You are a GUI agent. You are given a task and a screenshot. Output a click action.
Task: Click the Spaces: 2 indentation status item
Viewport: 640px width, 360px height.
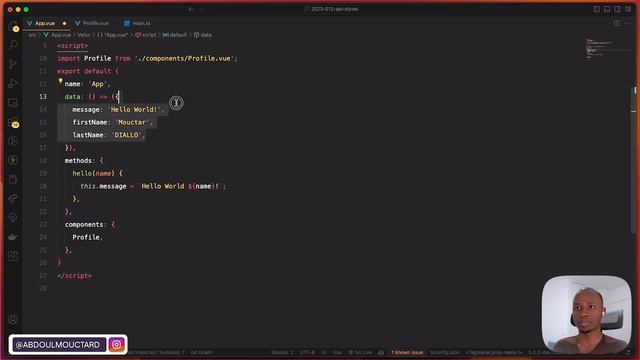[x=282, y=352]
